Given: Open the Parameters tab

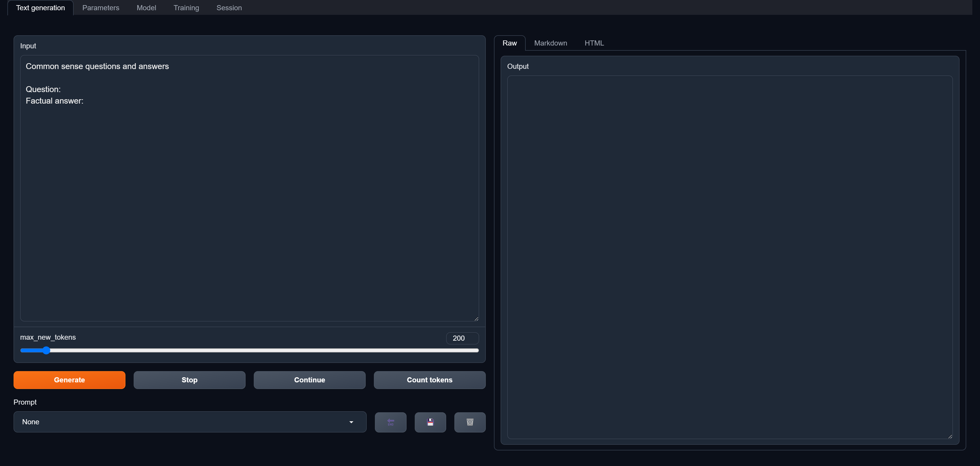Looking at the screenshot, I should pyautogui.click(x=100, y=8).
